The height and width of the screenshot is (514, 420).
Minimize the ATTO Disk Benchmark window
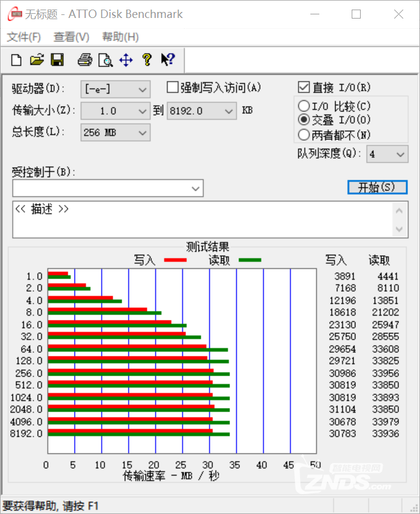click(x=315, y=14)
